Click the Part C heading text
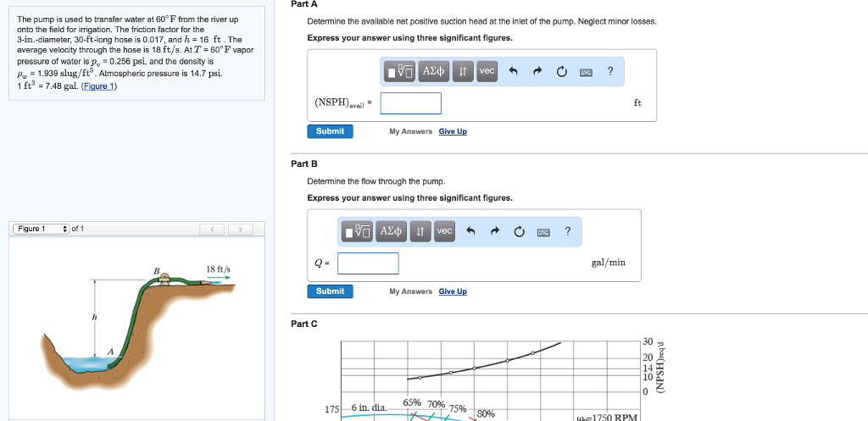The image size is (868, 421). [304, 324]
